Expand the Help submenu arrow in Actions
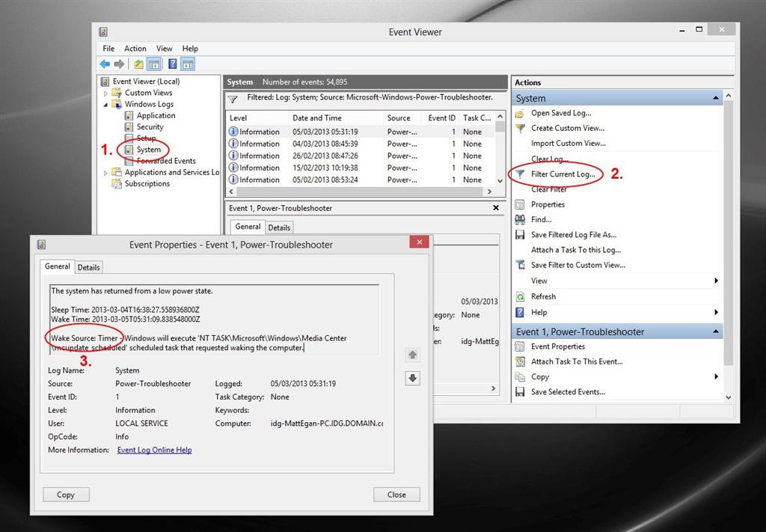Image resolution: width=766 pixels, height=532 pixels. point(716,312)
